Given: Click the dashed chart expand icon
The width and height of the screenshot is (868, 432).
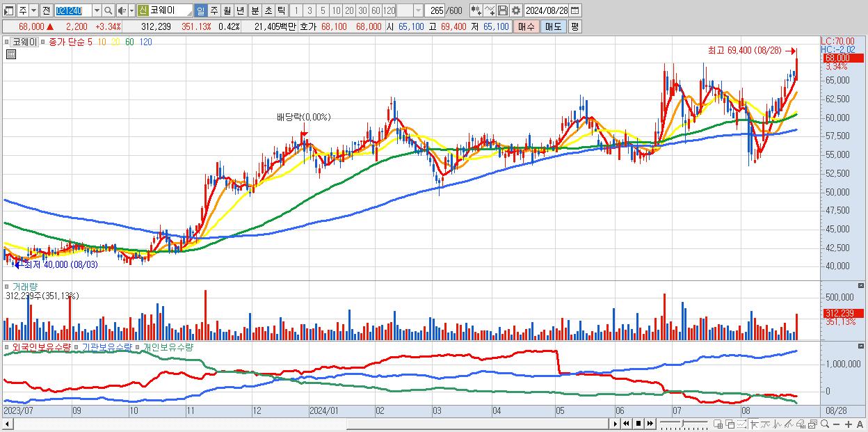Looking at the screenshot, I should tap(741, 424).
